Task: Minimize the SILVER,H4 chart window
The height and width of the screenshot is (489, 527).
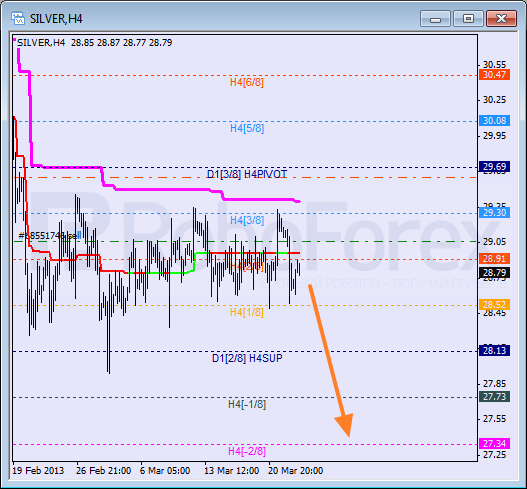Action: point(435,18)
